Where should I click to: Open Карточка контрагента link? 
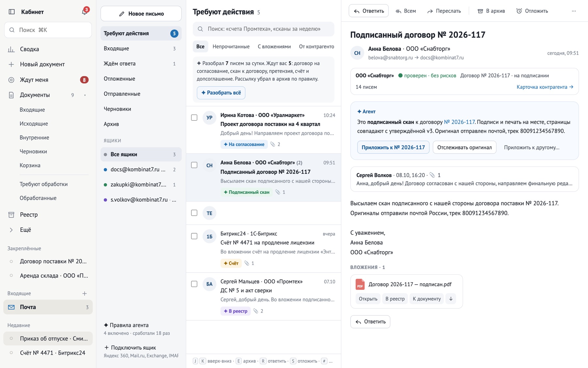click(x=545, y=87)
